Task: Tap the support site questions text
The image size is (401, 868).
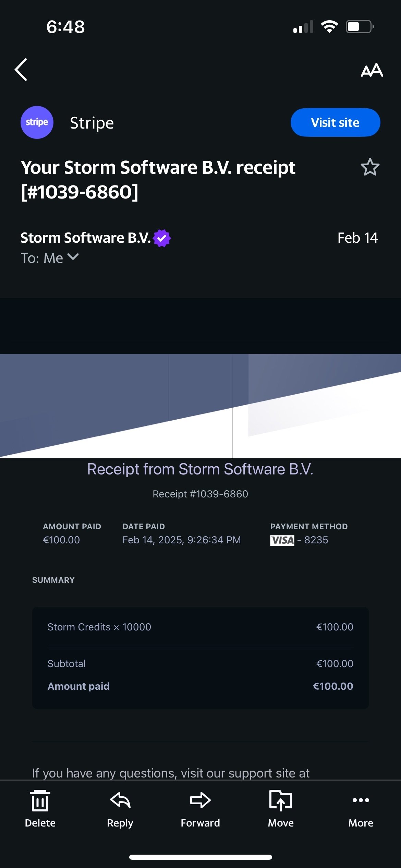Action: pos(171,773)
